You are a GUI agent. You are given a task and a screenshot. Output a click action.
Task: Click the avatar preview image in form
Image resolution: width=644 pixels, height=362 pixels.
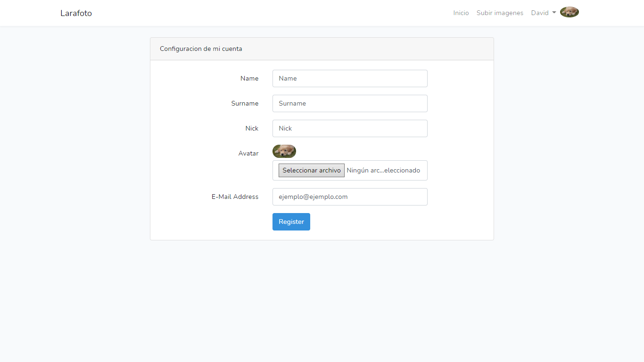(x=284, y=151)
